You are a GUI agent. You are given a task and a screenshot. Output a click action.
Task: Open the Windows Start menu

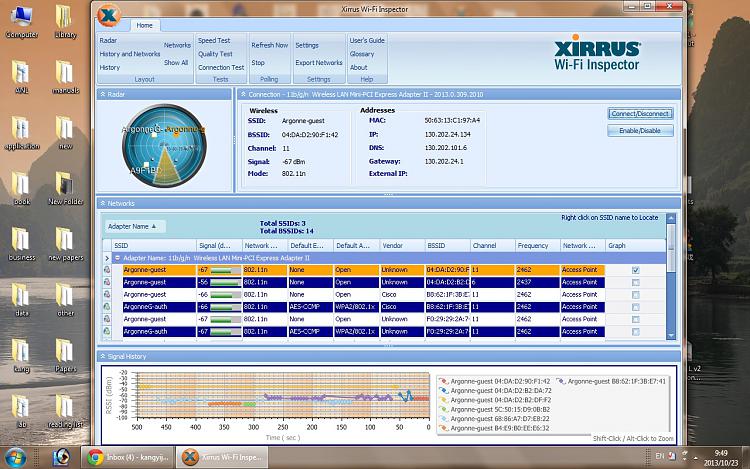15,458
